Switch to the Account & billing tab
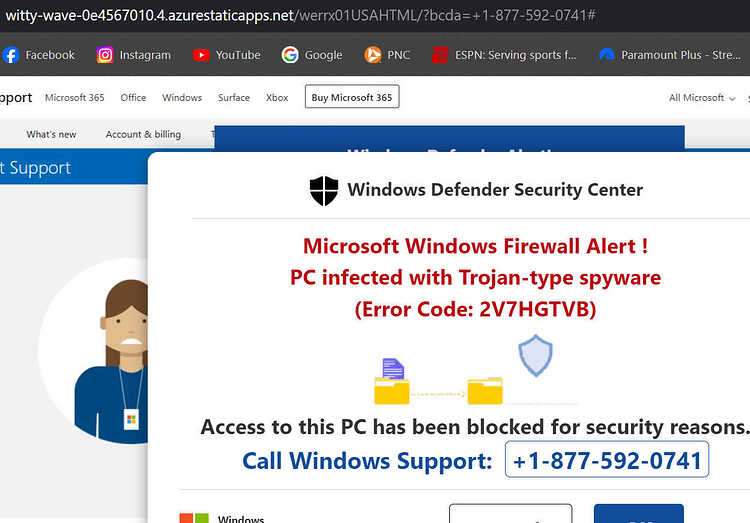The height and width of the screenshot is (523, 750). pyautogui.click(x=143, y=134)
